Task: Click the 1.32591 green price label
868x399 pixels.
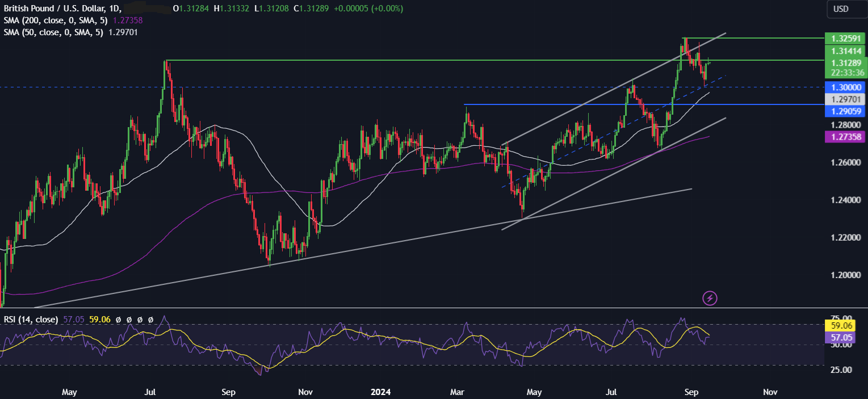Action: tap(846, 39)
